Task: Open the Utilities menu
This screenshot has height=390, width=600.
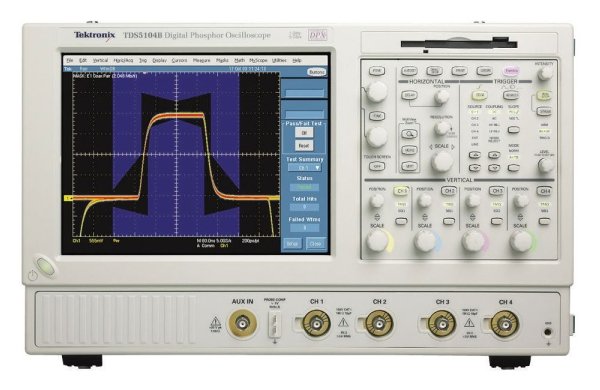Action: pos(279,60)
